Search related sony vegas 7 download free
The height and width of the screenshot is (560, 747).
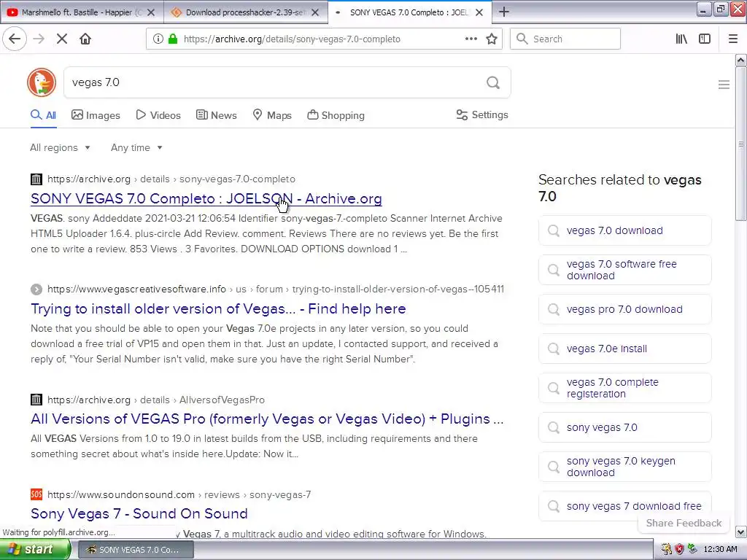pyautogui.click(x=625, y=506)
